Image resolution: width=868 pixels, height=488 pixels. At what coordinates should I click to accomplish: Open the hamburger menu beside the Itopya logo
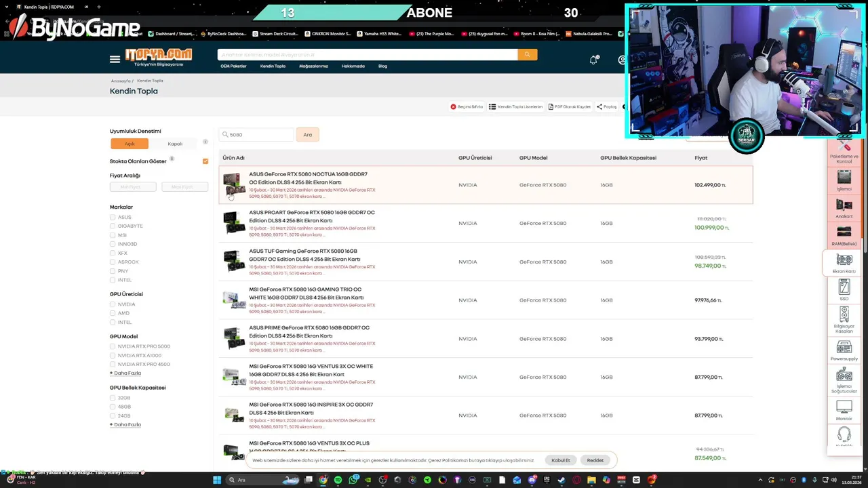click(x=115, y=60)
